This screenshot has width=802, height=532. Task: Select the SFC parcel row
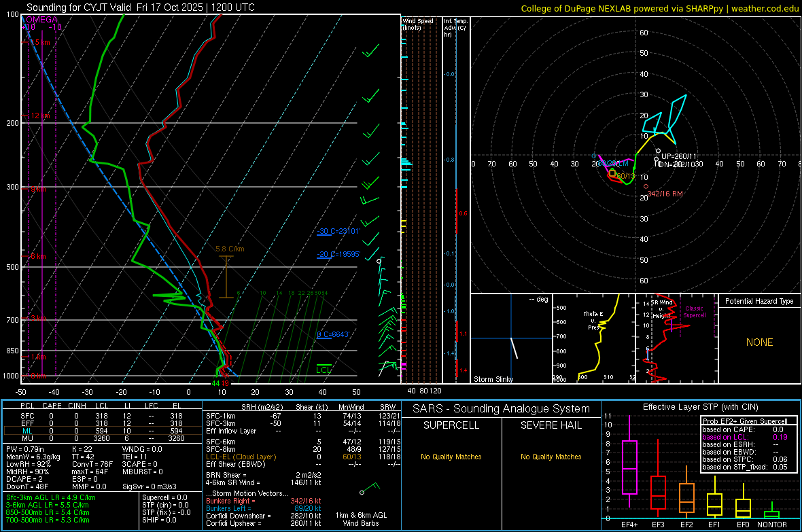(x=103, y=416)
